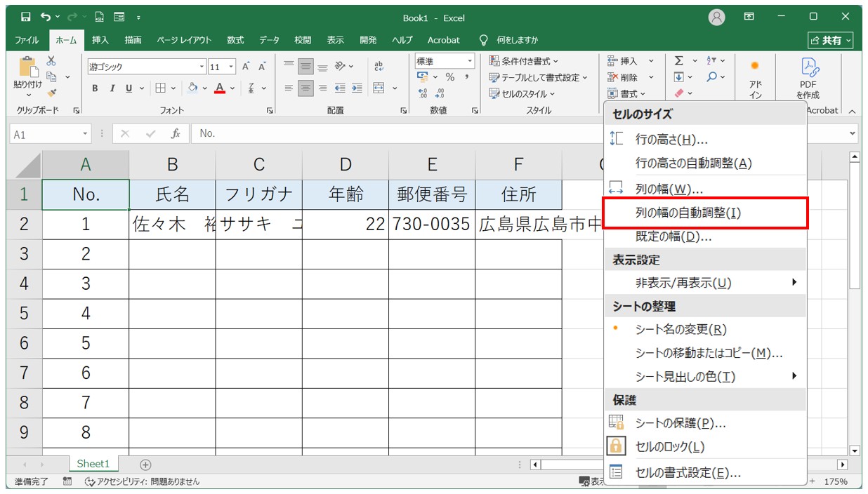Open the 挿入 ribbon tab

(x=100, y=41)
